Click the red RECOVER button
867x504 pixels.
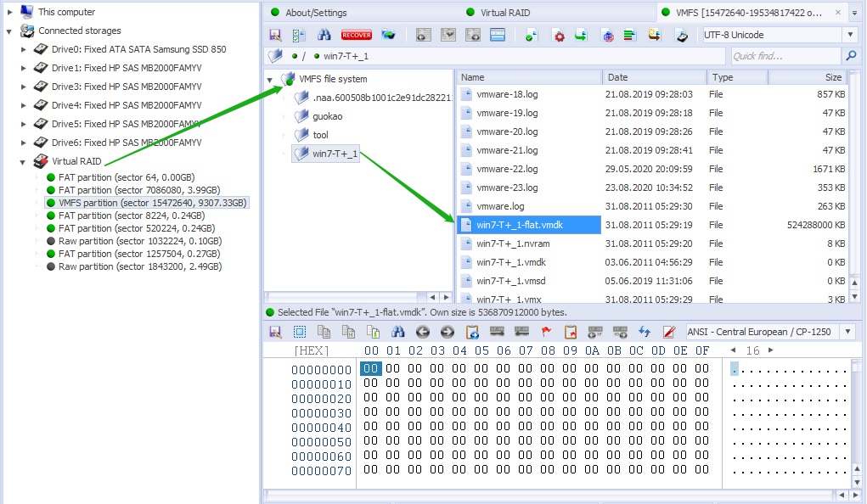point(356,36)
